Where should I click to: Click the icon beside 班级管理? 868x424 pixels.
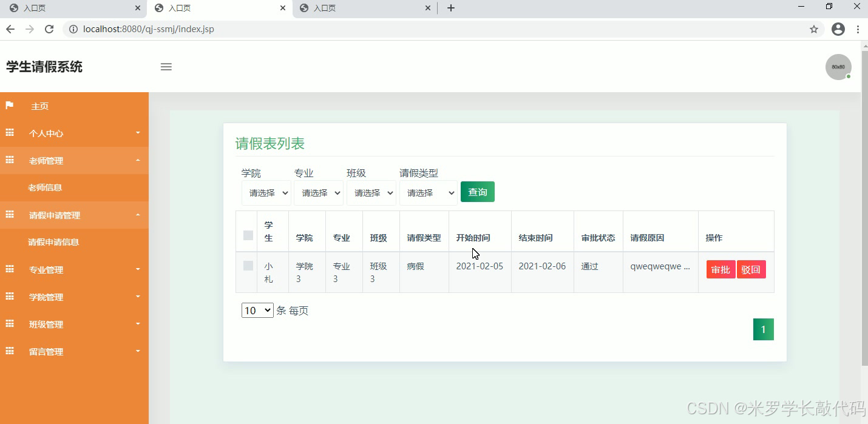pyautogui.click(x=10, y=324)
